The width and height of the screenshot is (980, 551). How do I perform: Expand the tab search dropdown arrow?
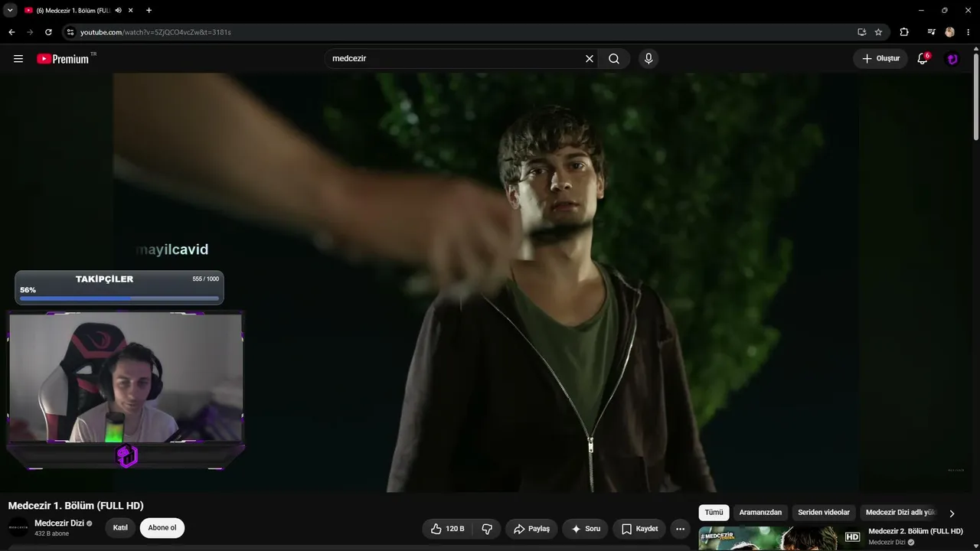10,10
